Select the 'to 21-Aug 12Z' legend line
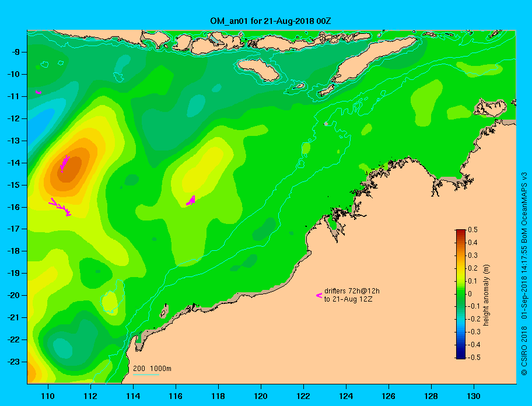 tap(348, 299)
